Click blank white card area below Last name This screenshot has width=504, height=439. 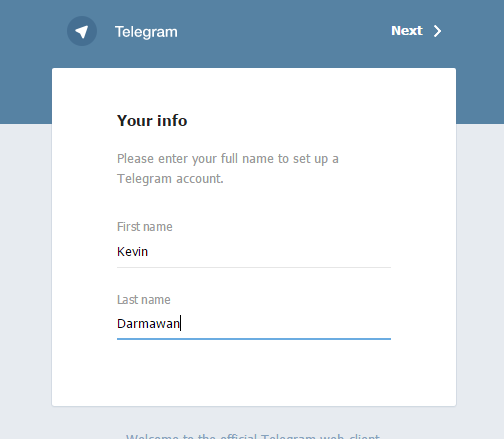click(254, 373)
